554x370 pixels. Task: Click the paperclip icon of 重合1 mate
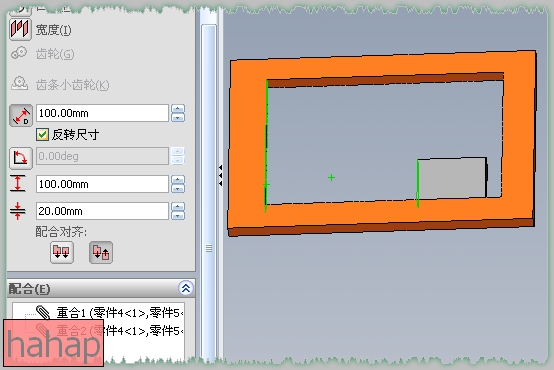(43, 312)
